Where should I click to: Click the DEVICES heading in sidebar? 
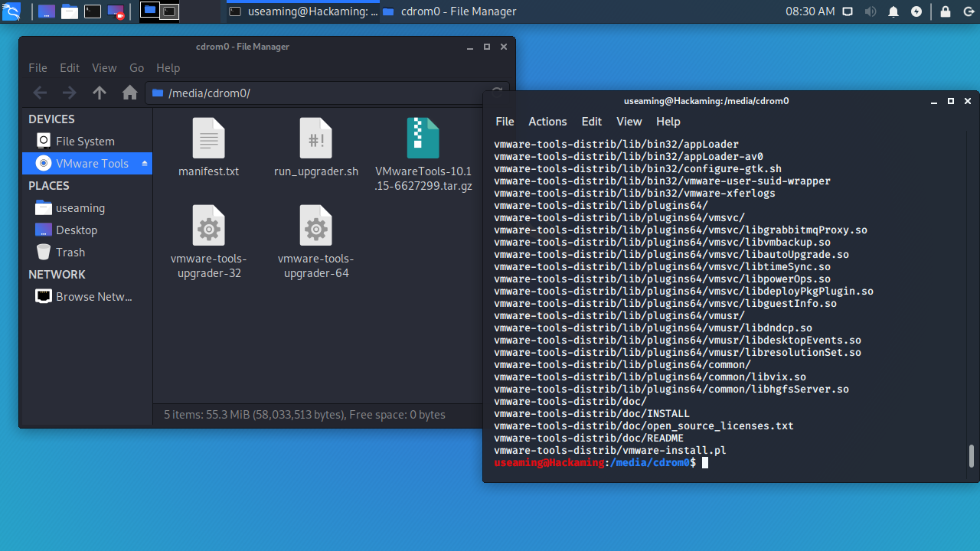[51, 119]
